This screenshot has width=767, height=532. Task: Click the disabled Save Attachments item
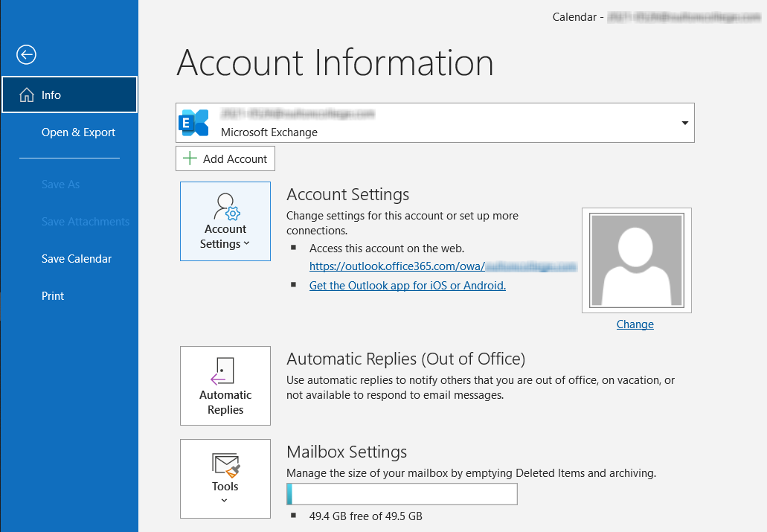coord(86,221)
